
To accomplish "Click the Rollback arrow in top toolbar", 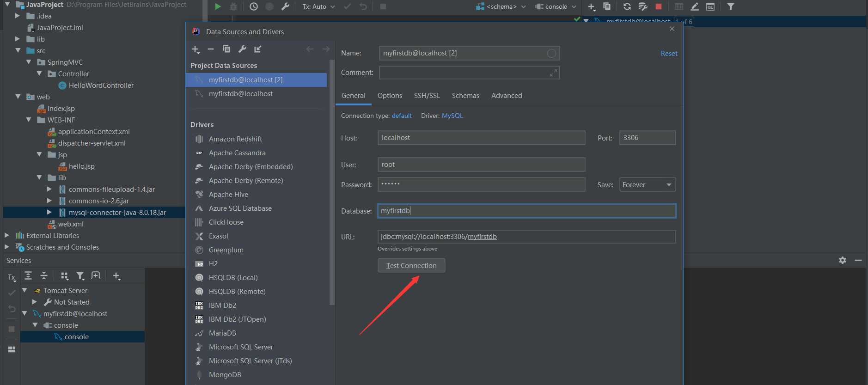I will pyautogui.click(x=363, y=6).
